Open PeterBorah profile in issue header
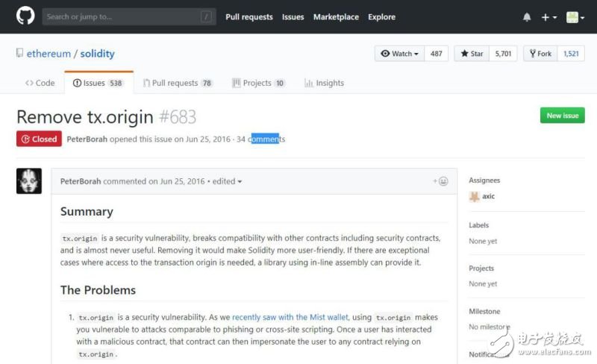Image resolution: width=597 pixels, height=364 pixels. point(87,139)
